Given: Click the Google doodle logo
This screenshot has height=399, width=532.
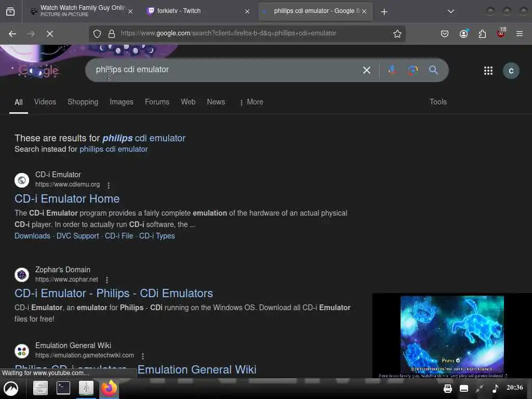Looking at the screenshot, I should (38, 71).
